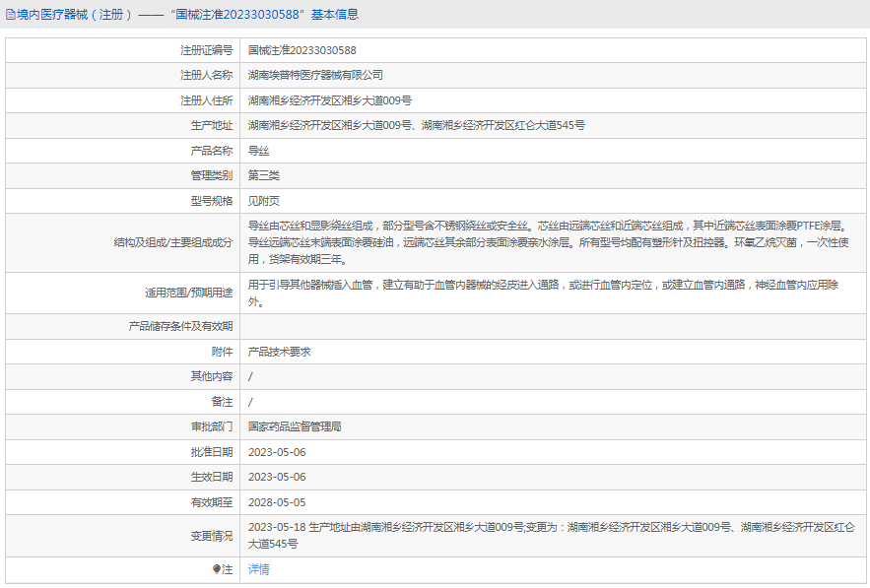Click the intended use description text
870x588 pixels.
pos(543,293)
